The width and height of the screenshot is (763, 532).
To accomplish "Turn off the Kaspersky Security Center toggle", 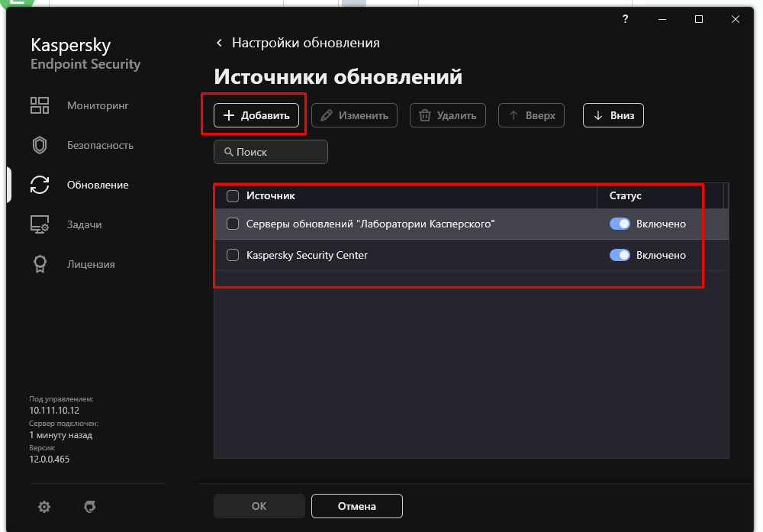I will [x=620, y=255].
